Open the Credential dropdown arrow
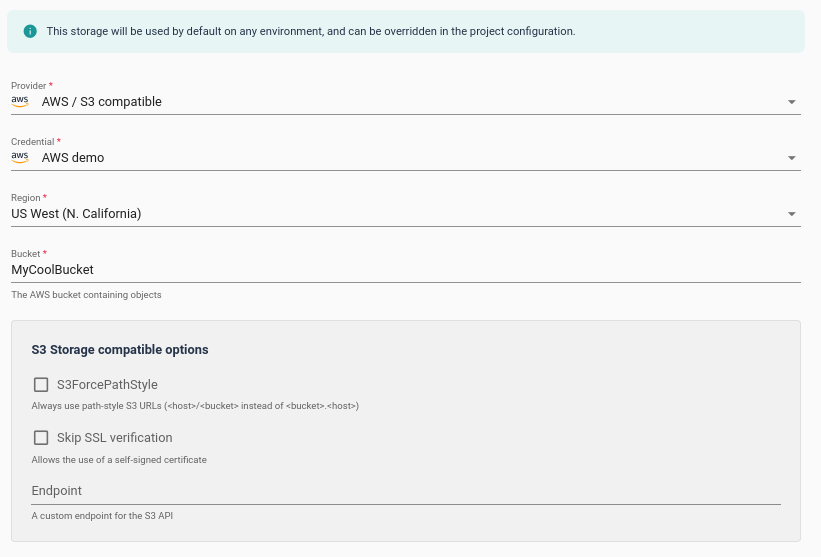Screen dimensions: 821x557 [x=791, y=158]
